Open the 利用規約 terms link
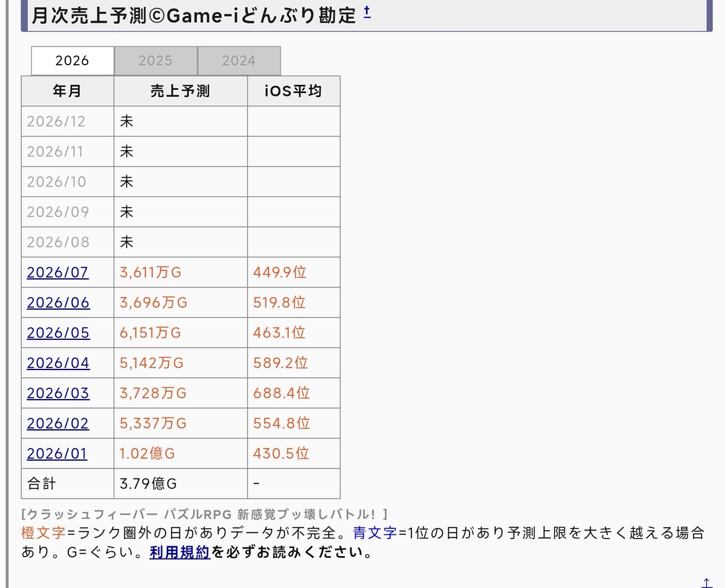725x588 pixels. [x=179, y=552]
